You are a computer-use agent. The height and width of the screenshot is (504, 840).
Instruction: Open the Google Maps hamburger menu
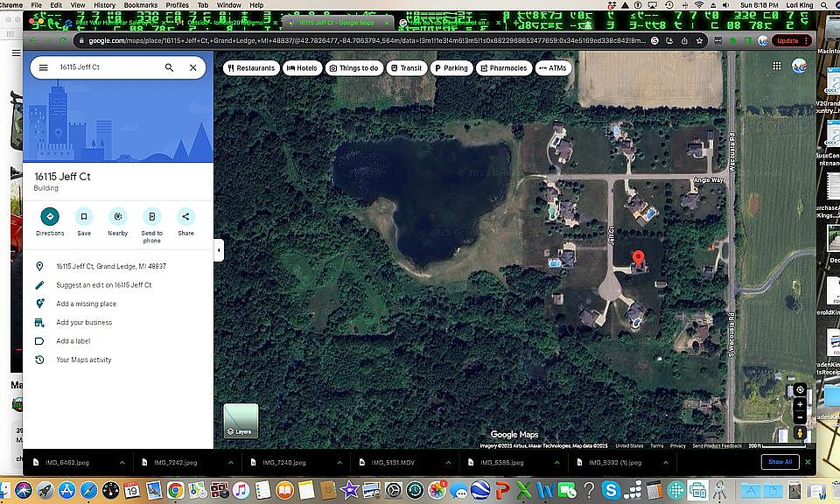43,67
